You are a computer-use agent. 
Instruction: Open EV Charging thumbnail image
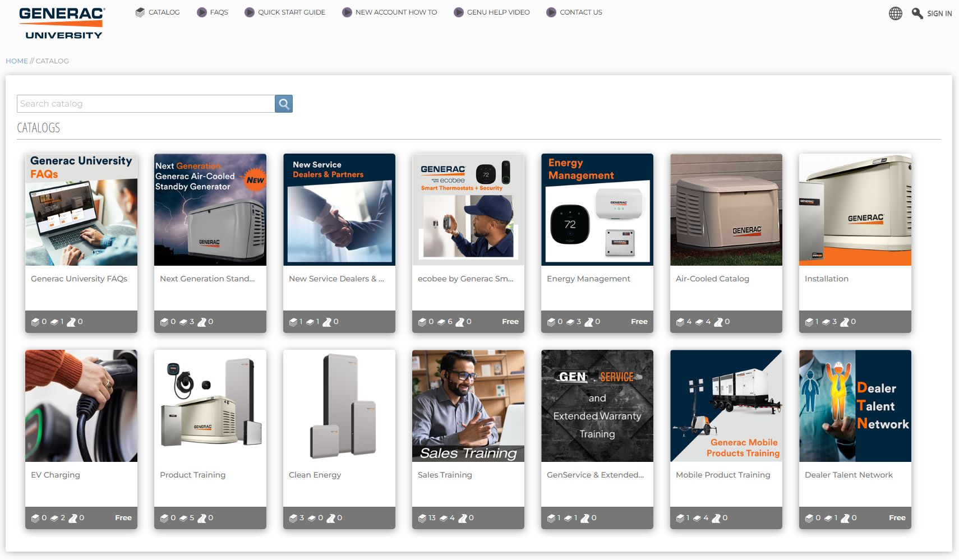[x=81, y=406]
